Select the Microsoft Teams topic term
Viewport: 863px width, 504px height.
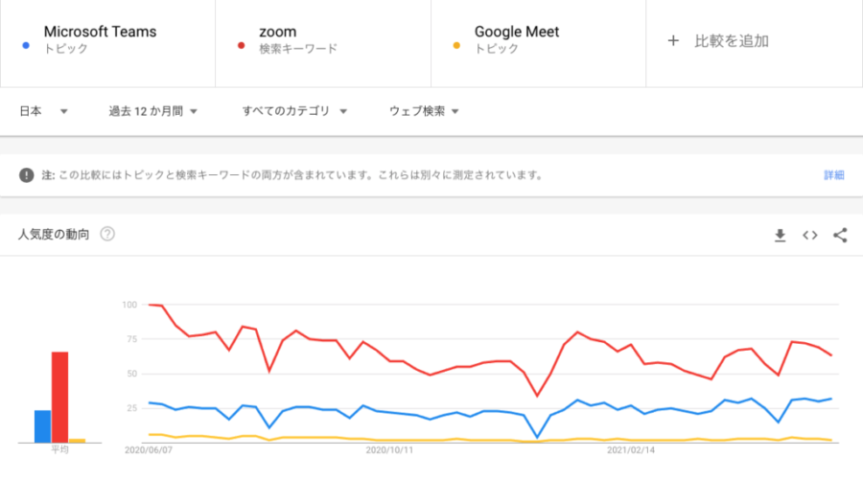coord(100,32)
